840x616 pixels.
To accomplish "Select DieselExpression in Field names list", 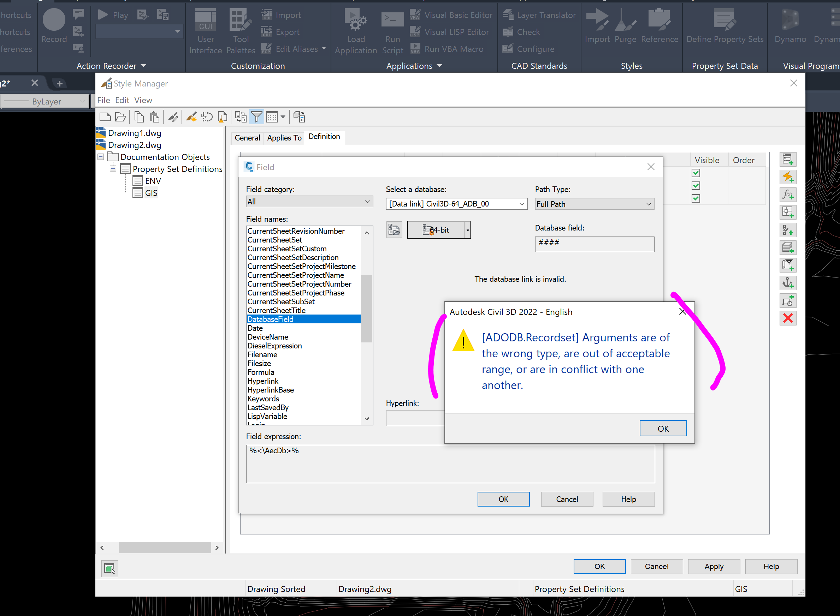I will (275, 346).
